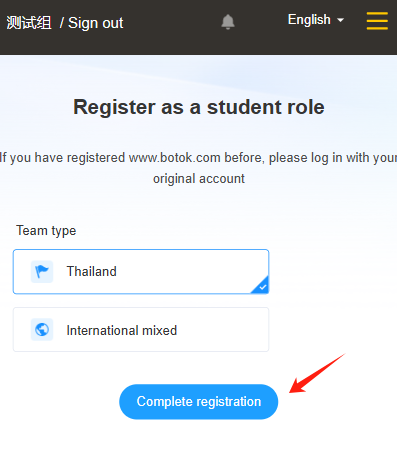Sign out of the account
The height and width of the screenshot is (449, 397).
96,23
